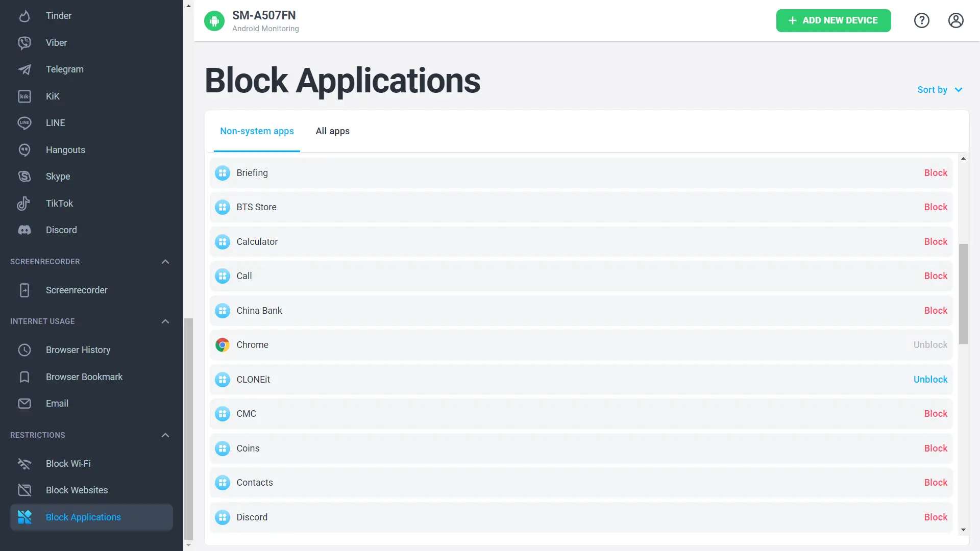
Task: Open the user account profile icon
Action: [956, 20]
